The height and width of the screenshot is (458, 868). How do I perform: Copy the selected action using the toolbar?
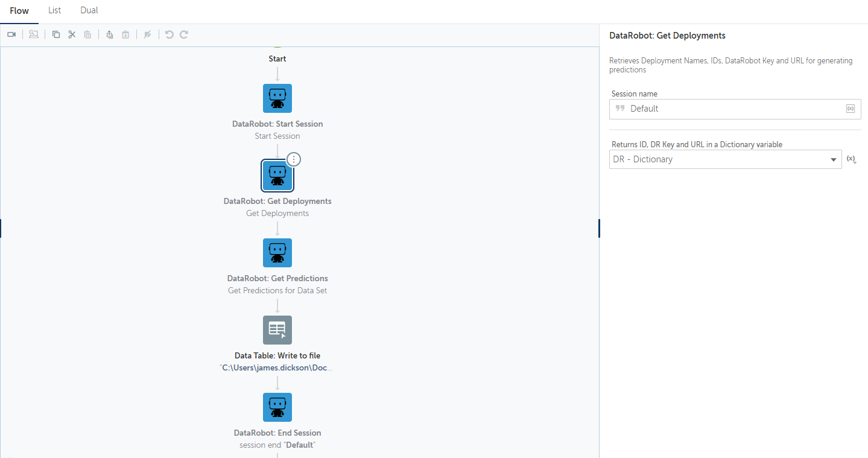[x=56, y=34]
